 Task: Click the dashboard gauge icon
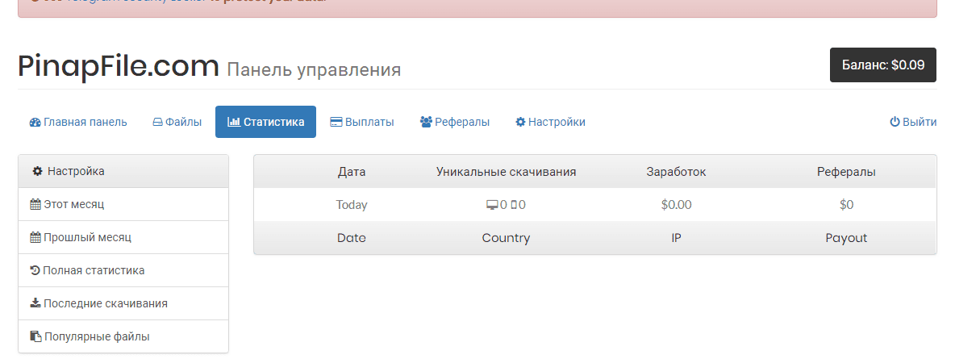point(35,123)
